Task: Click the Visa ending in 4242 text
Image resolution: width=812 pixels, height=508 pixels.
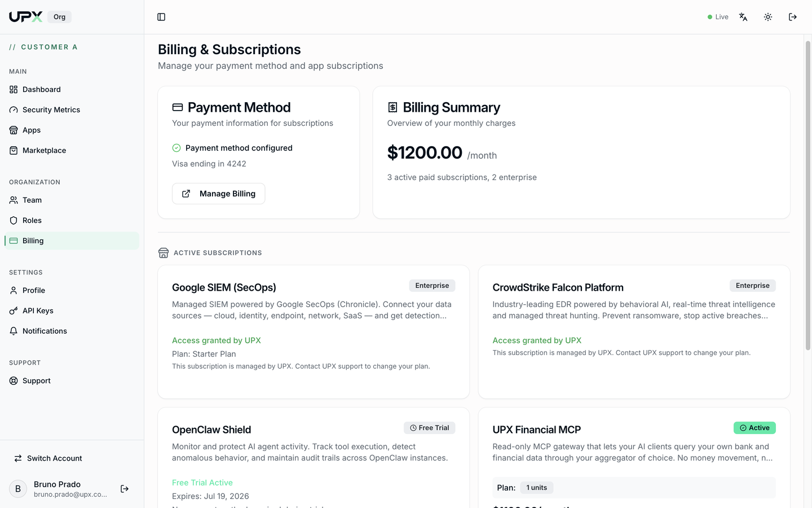Action: click(209, 164)
